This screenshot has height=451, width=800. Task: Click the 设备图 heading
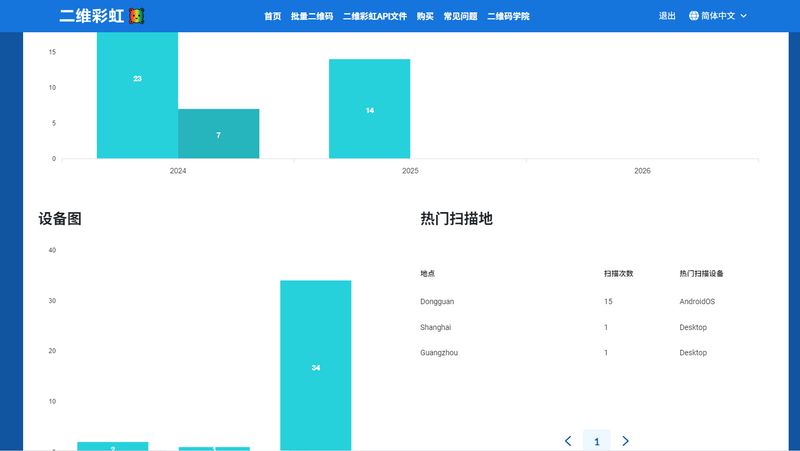point(60,219)
